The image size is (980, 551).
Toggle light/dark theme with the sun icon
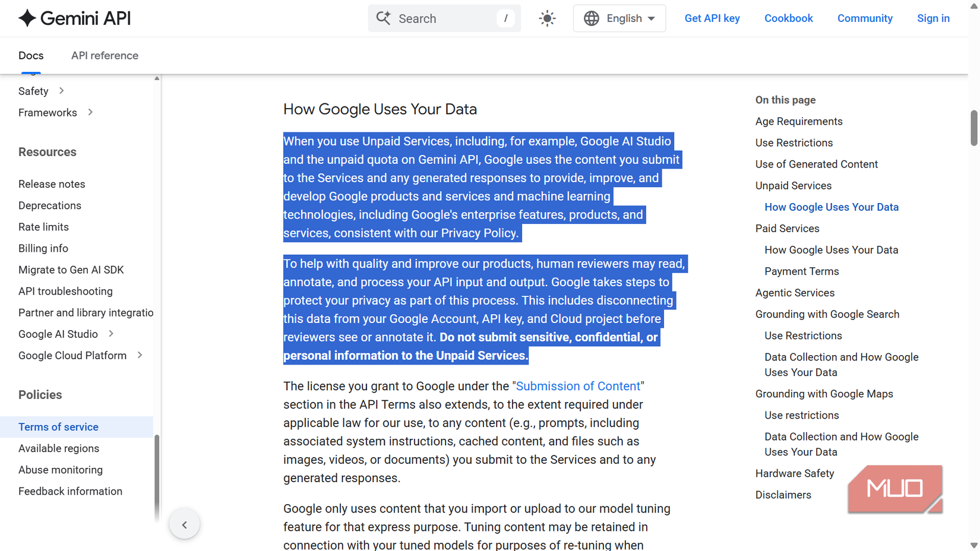click(546, 18)
